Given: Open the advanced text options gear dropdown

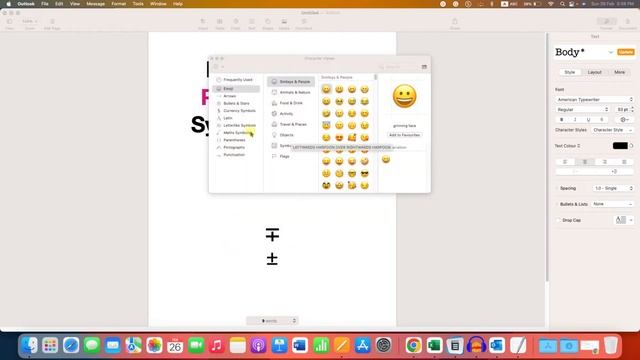Looking at the screenshot, I should [x=625, y=120].
